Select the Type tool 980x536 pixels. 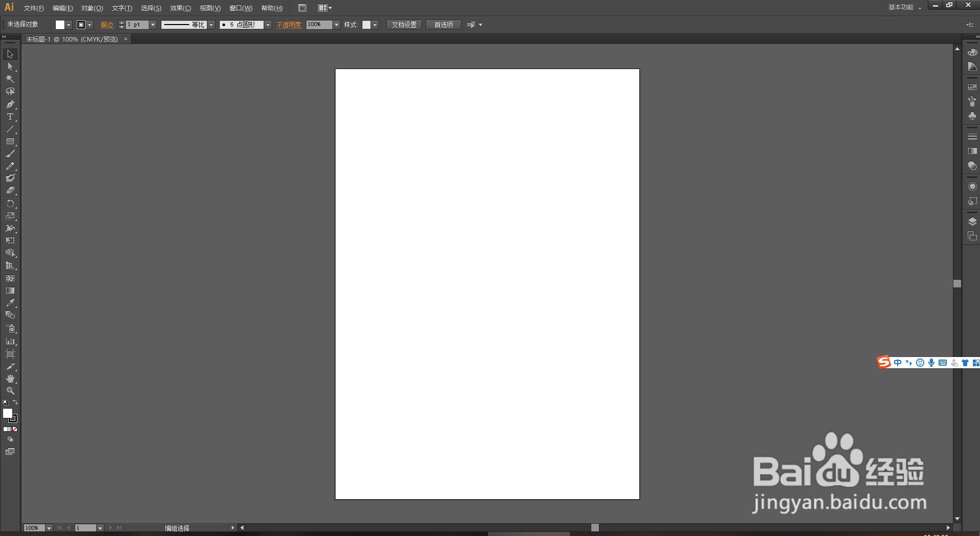(x=10, y=117)
